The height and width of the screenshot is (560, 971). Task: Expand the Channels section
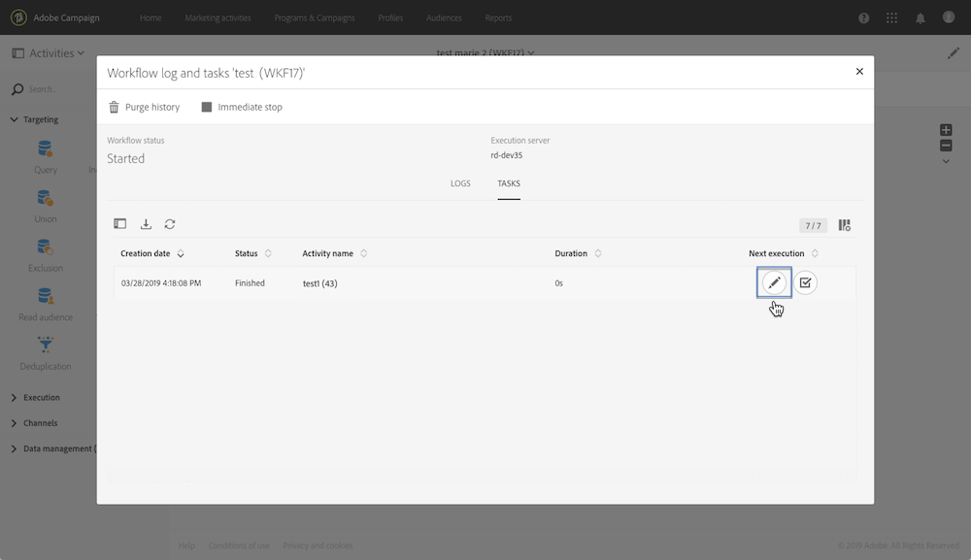click(x=14, y=423)
